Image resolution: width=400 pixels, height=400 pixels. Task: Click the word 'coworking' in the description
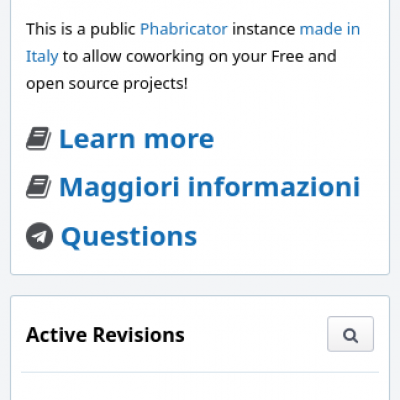tap(165, 57)
